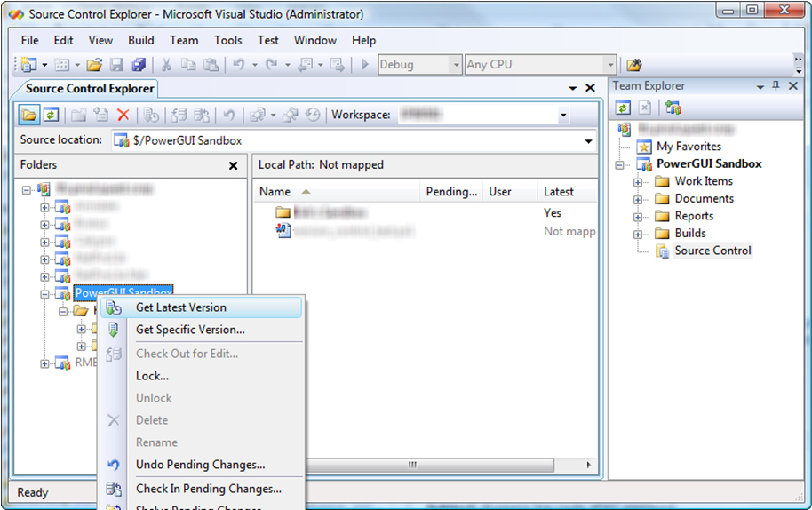The image size is (812, 510).
Task: Expand the Builds node in Team Explorer
Action: pyautogui.click(x=638, y=234)
